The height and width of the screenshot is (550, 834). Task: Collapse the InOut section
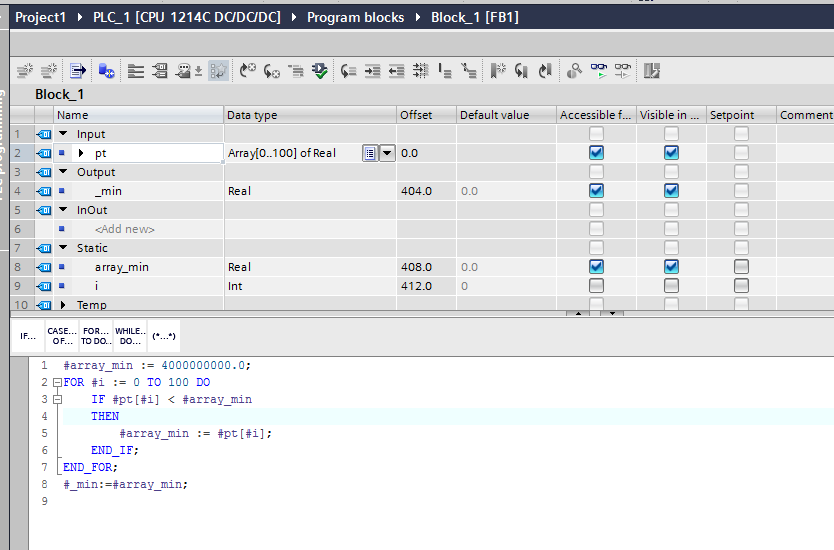point(63,210)
